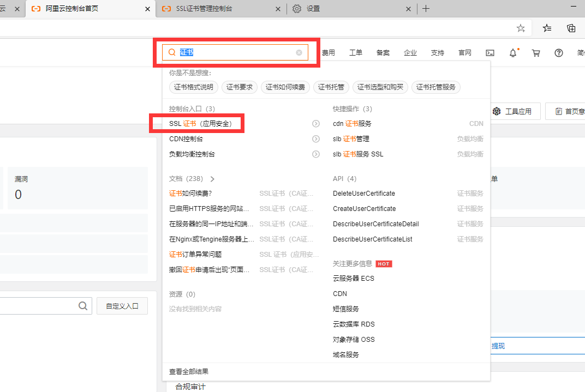The height and width of the screenshot is (392, 585).
Task: Open document 证书如何续费?
Action: tap(190, 194)
